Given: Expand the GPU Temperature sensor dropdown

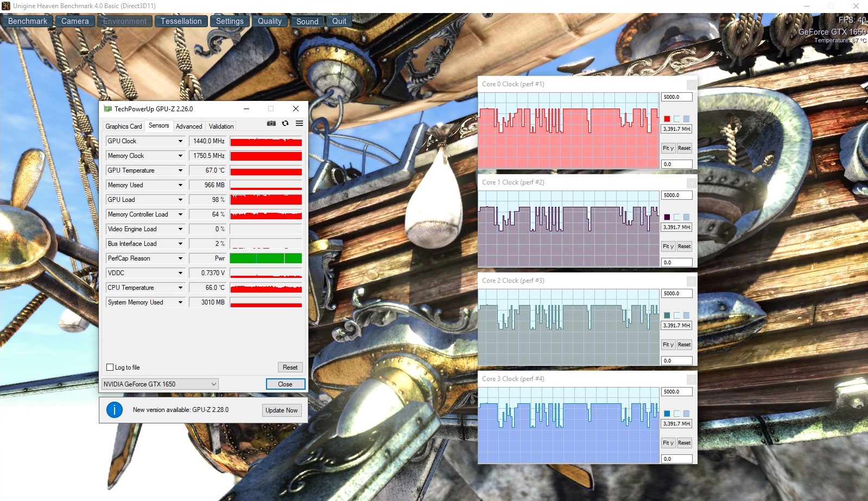Looking at the screenshot, I should tap(181, 170).
